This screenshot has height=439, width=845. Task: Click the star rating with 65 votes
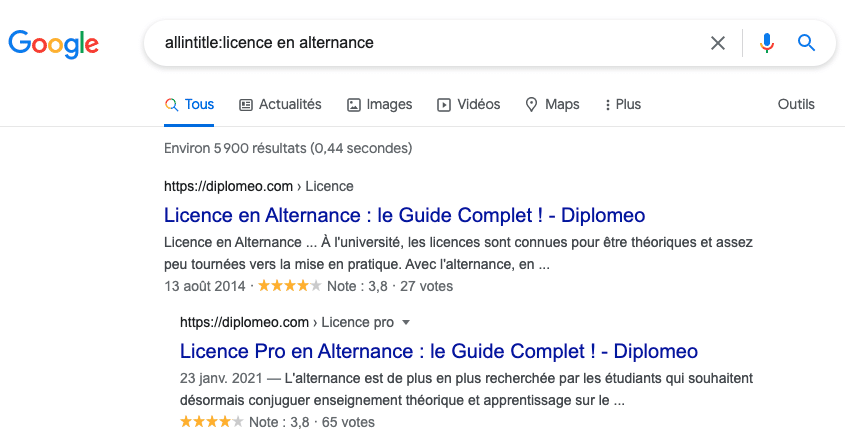[211, 422]
